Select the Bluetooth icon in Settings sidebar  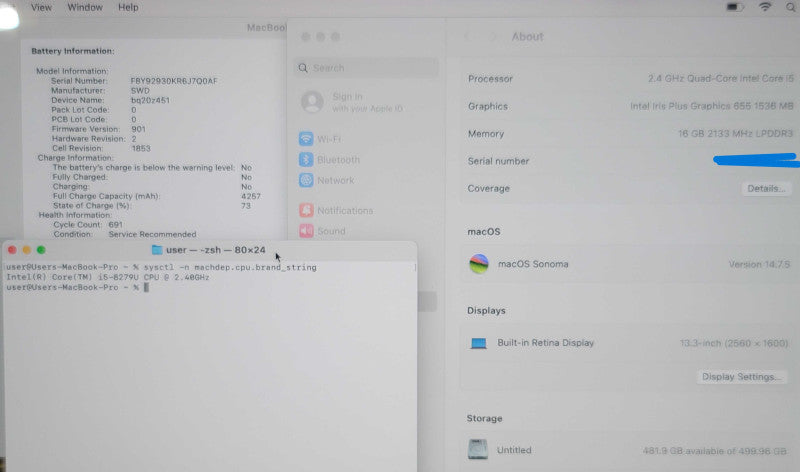coord(306,160)
